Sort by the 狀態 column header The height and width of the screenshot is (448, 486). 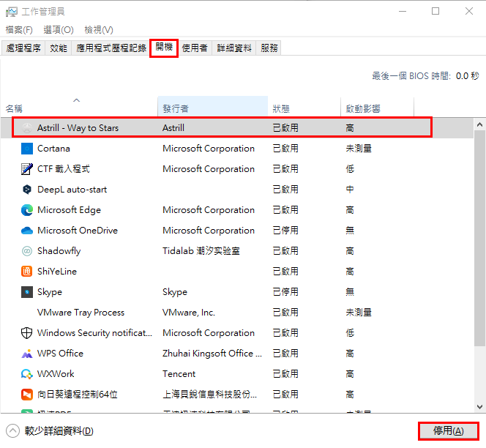[x=304, y=106]
